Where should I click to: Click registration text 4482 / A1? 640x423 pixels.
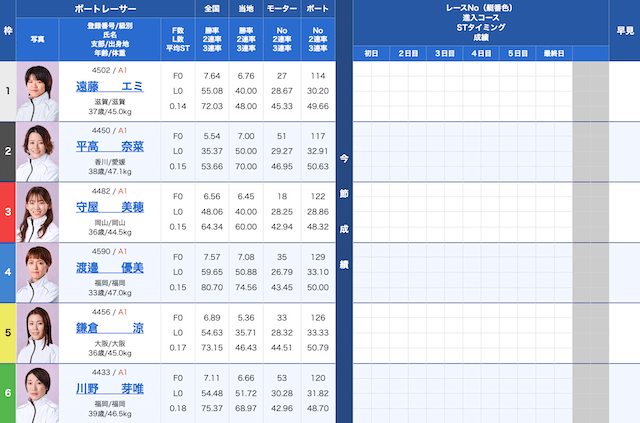click(109, 191)
